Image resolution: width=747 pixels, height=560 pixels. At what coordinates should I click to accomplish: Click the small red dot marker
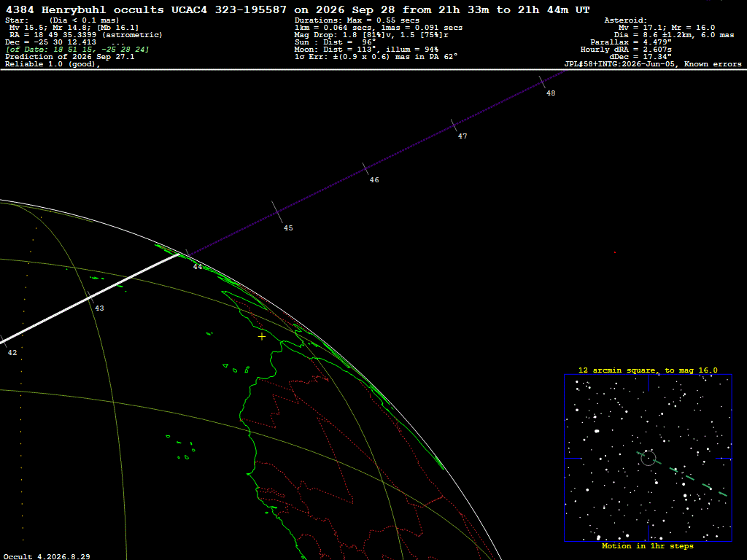click(614, 252)
